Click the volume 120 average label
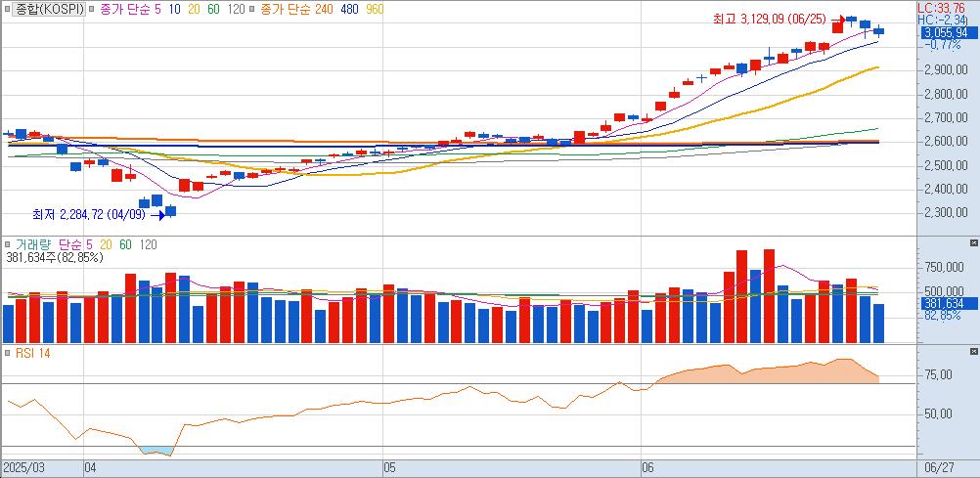 (x=148, y=245)
